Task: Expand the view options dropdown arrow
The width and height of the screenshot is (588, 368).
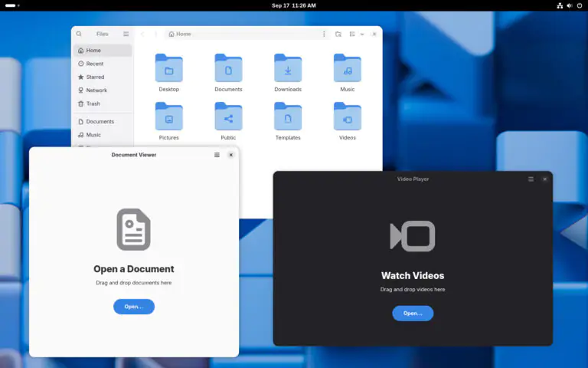Action: click(x=362, y=34)
